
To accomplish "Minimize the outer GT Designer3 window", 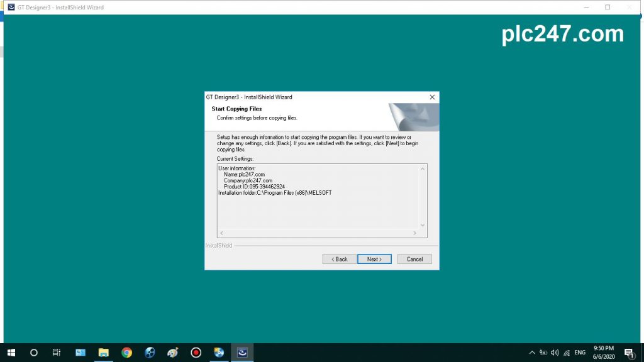I will point(586,7).
